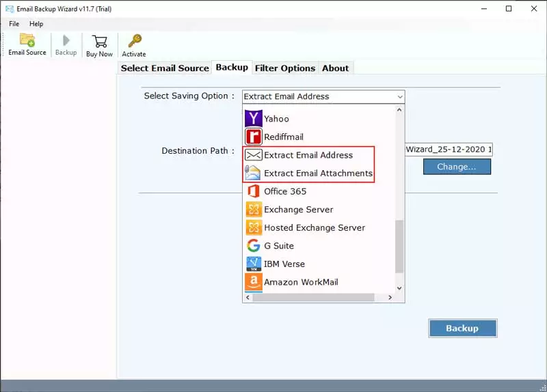This screenshot has height=392, width=547.
Task: Select the Rediffmail icon
Action: point(253,137)
